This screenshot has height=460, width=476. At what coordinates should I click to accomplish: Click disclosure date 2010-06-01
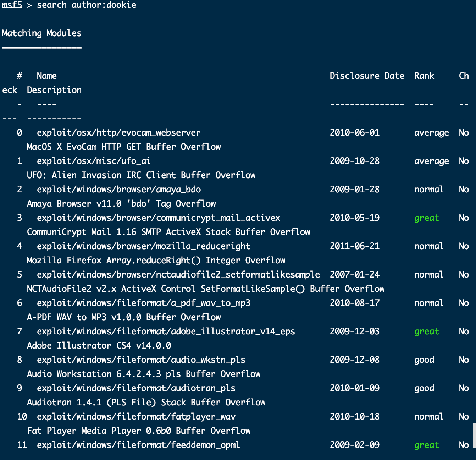[355, 133]
